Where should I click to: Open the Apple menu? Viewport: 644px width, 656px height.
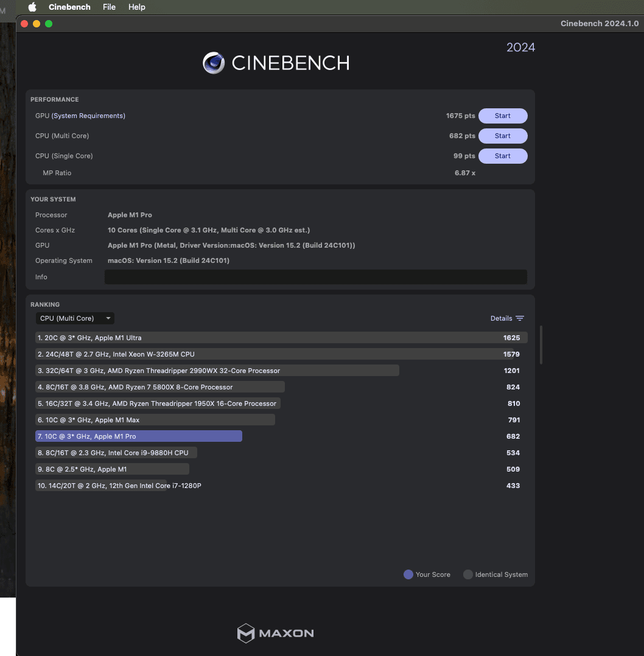pos(32,7)
